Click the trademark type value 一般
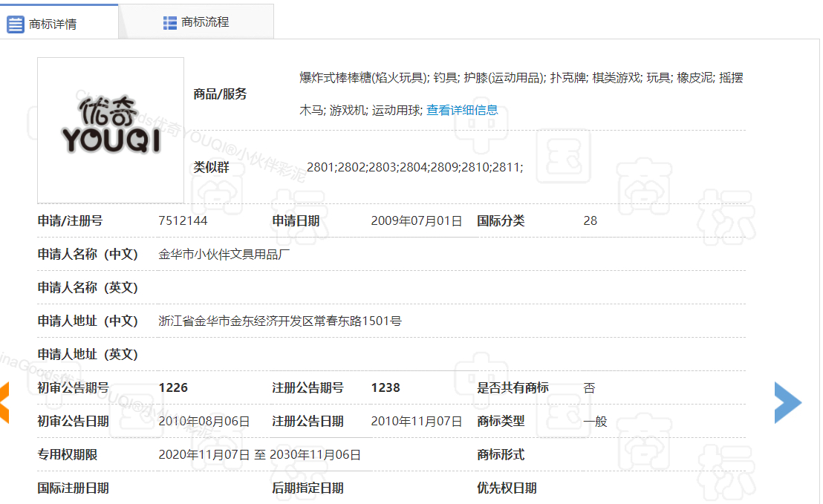The width and height of the screenshot is (823, 504). click(x=595, y=421)
